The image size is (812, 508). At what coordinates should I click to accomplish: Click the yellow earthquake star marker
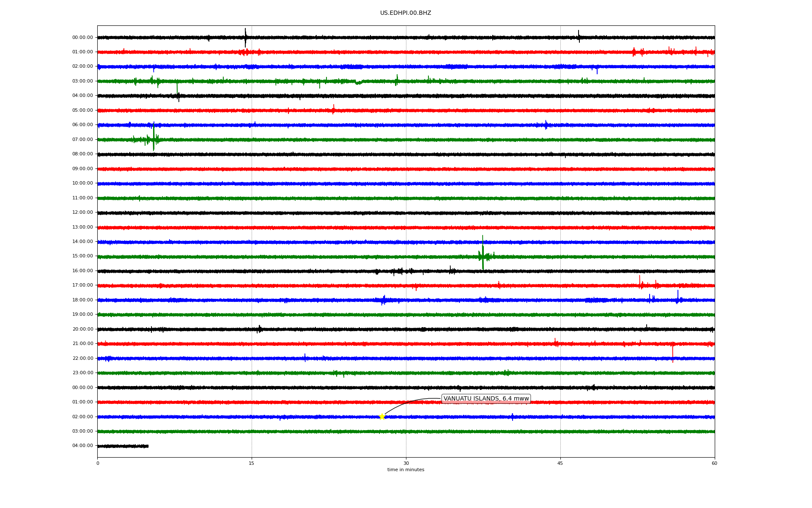click(382, 417)
